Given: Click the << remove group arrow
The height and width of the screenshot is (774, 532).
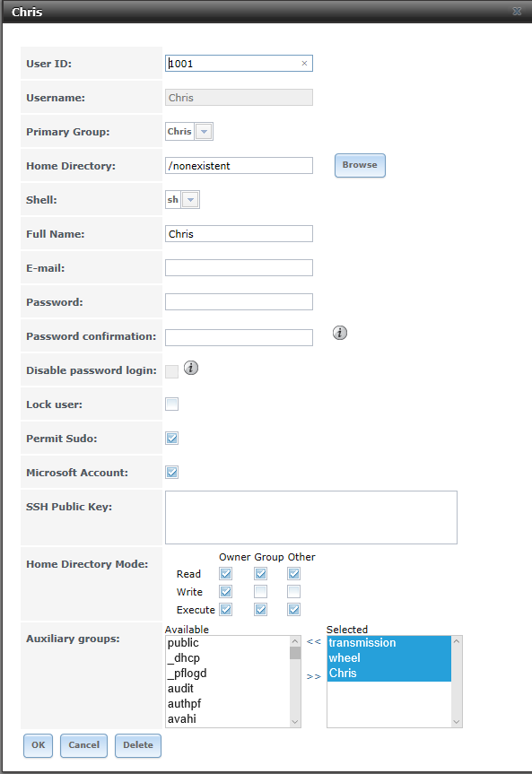Looking at the screenshot, I should (314, 641).
